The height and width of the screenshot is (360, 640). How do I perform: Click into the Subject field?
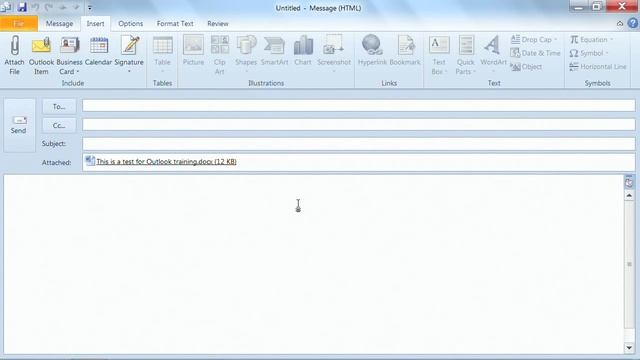pos(359,144)
